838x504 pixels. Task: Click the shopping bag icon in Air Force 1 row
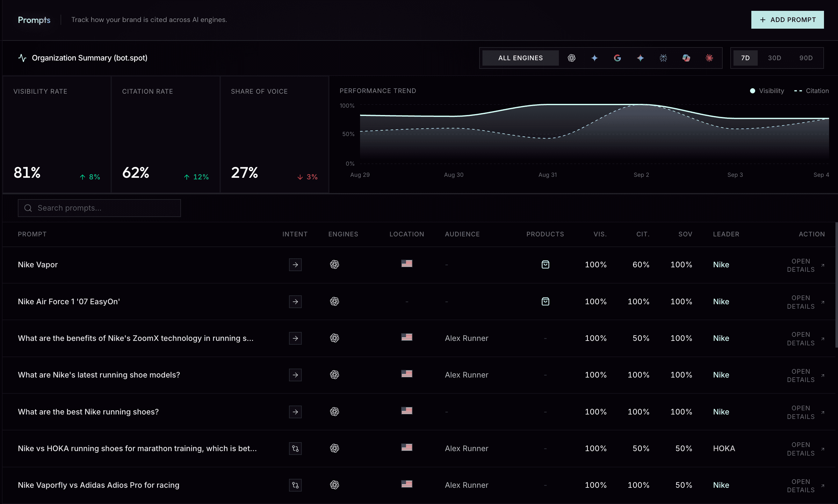tap(545, 301)
